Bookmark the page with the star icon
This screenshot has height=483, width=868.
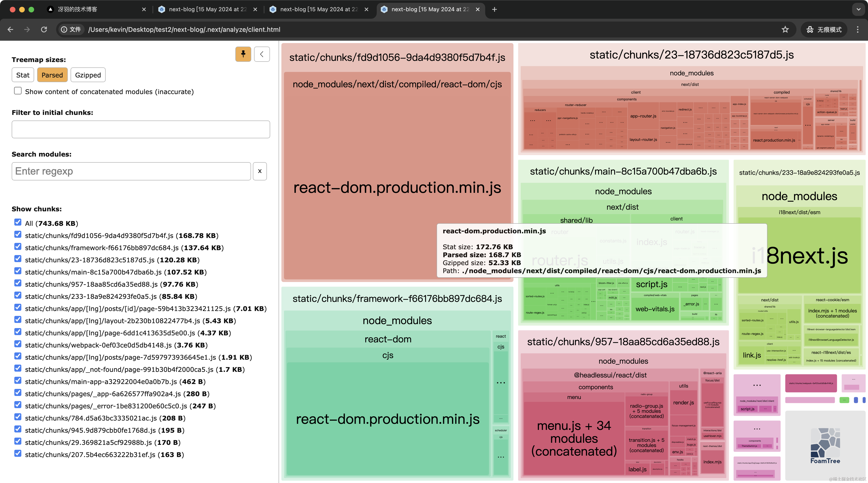[785, 30]
